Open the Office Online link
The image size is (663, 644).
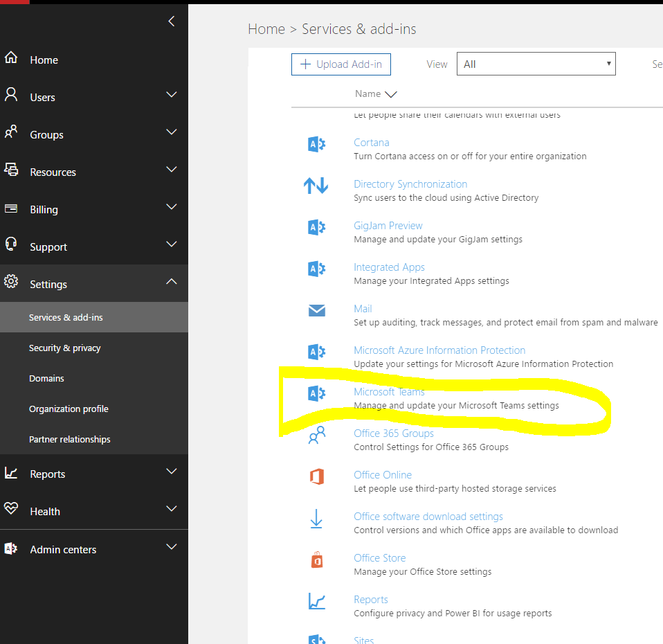point(383,475)
